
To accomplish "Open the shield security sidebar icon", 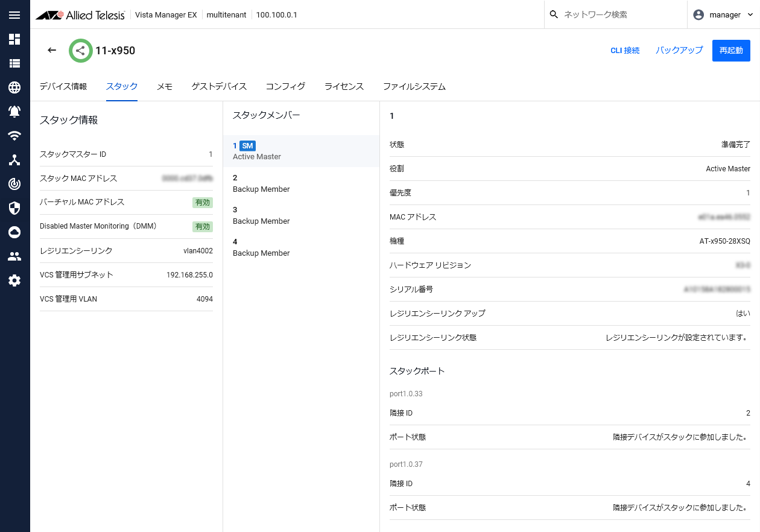I will pyautogui.click(x=14, y=208).
